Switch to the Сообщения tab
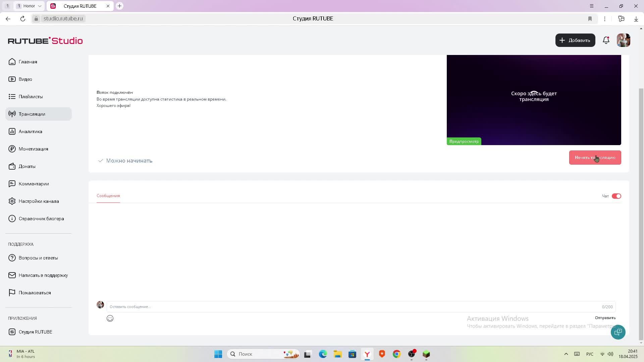Viewport: 644px width, 362px height. point(108,196)
